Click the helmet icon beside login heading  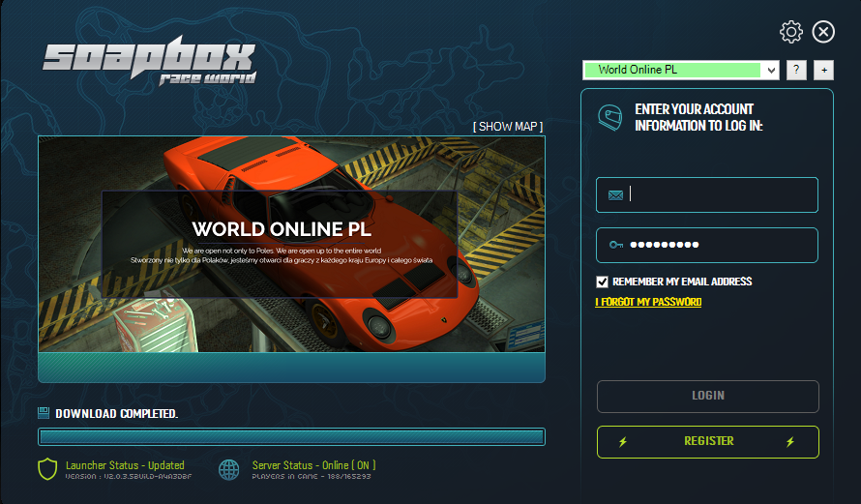(610, 117)
